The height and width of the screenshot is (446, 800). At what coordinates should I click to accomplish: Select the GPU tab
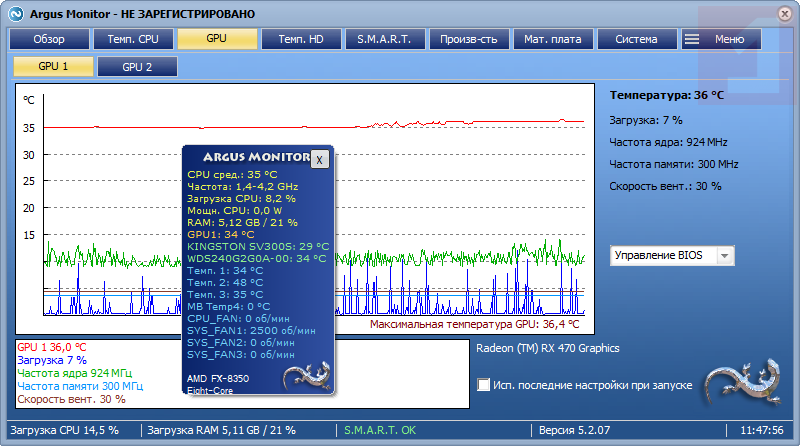click(x=217, y=39)
